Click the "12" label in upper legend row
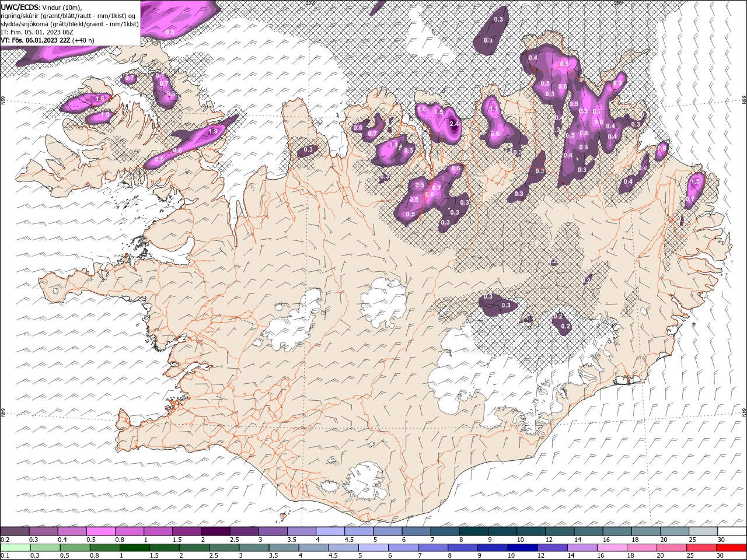This screenshot has height=560, width=747. click(x=549, y=540)
